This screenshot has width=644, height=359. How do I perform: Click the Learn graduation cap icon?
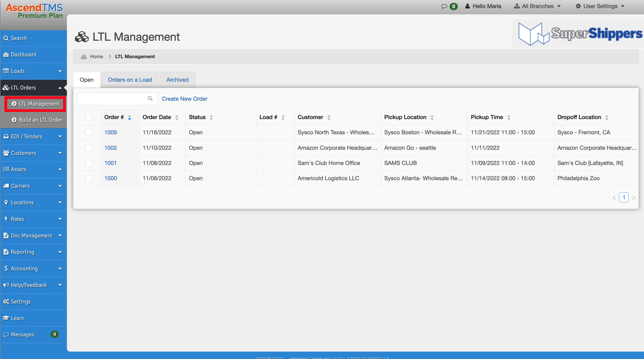[x=6, y=318]
